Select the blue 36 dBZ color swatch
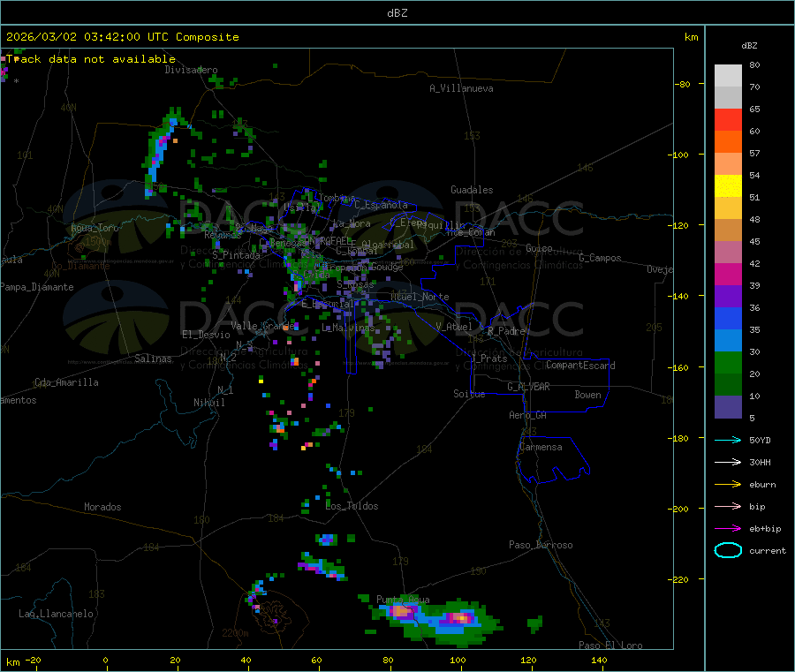The height and width of the screenshot is (672, 795). coord(728,318)
